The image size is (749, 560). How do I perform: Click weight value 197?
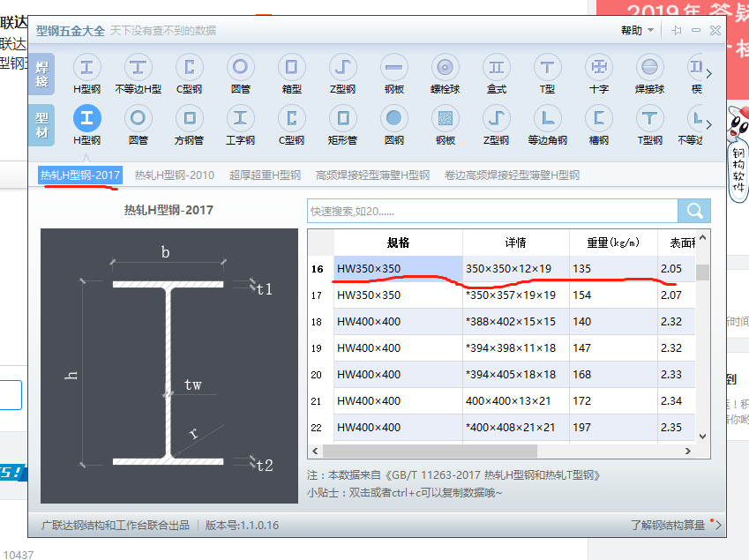581,428
